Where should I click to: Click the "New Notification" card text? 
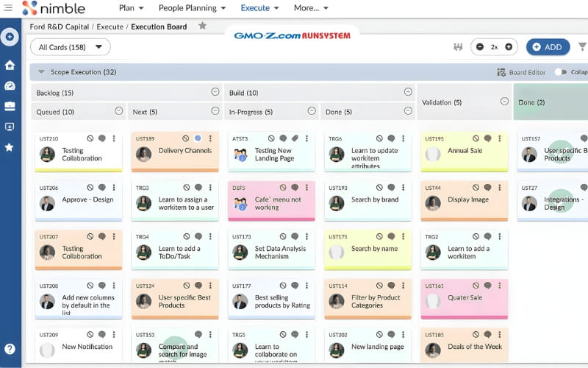87,346
